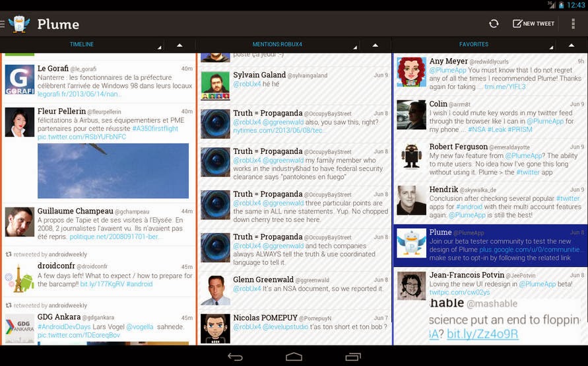
Task: Open #twitter hashtag in Robert Ferguson tweet
Action: 528,172
